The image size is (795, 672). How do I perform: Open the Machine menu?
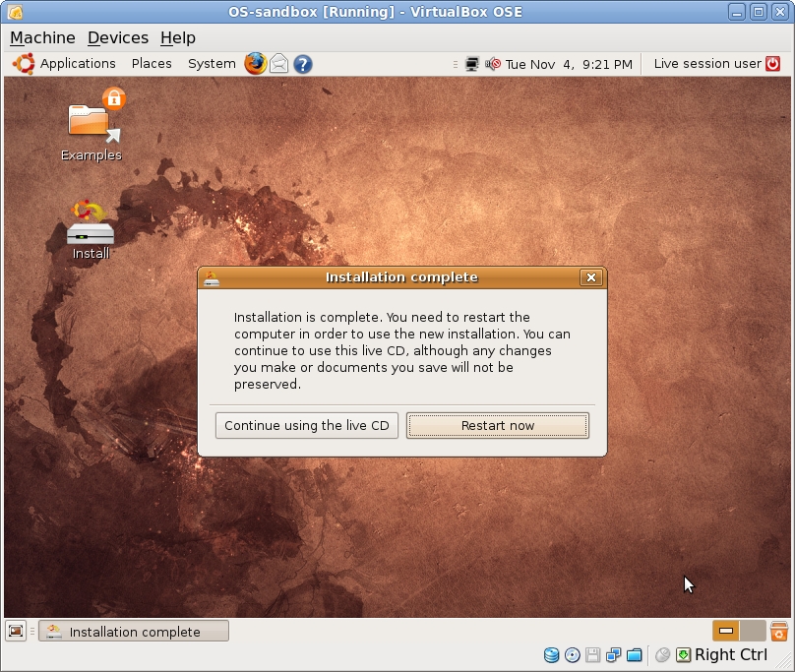[42, 37]
